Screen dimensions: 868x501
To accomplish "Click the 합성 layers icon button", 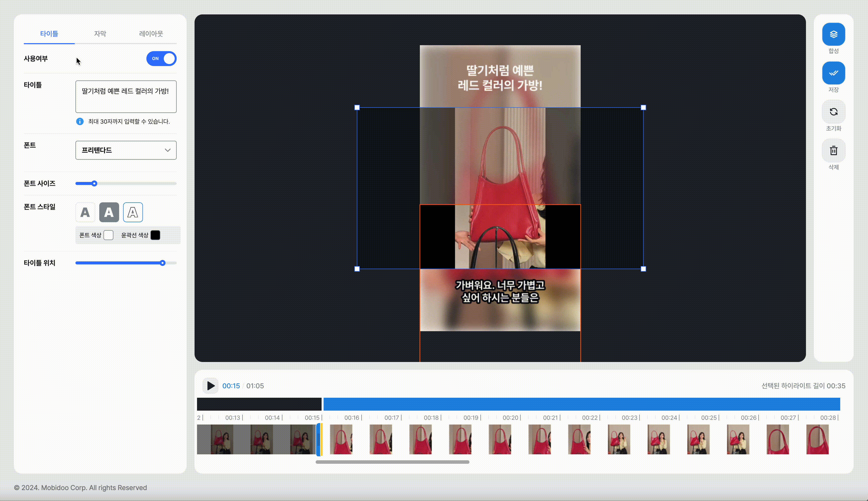I will (x=833, y=35).
